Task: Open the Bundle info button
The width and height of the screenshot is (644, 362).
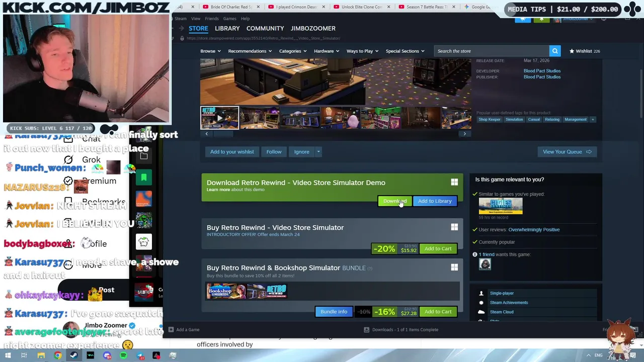Action: click(334, 312)
